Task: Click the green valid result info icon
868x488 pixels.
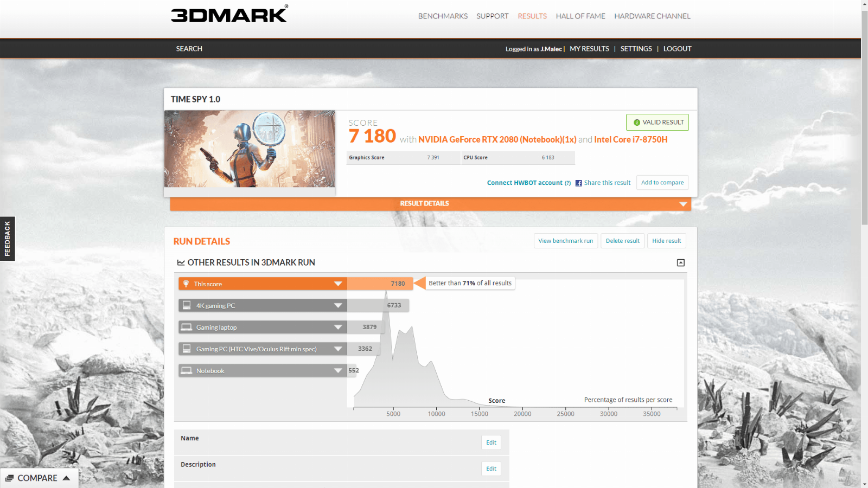Action: coord(637,123)
